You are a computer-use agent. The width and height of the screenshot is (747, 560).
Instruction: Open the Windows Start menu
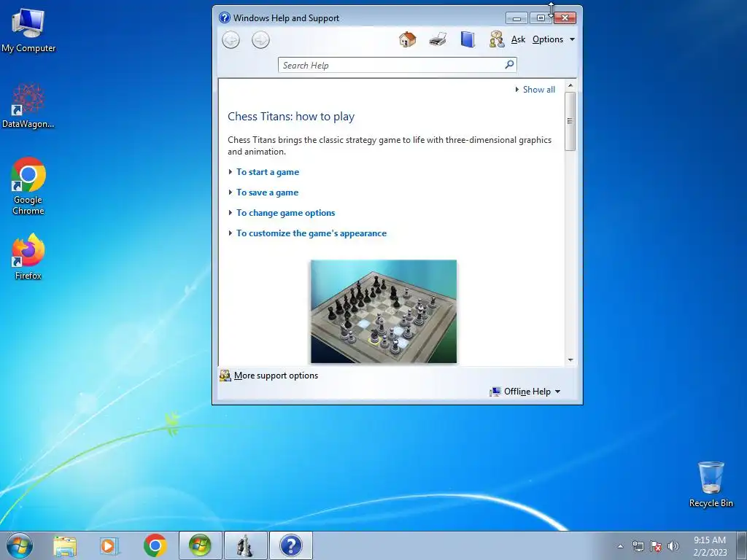[x=20, y=545]
